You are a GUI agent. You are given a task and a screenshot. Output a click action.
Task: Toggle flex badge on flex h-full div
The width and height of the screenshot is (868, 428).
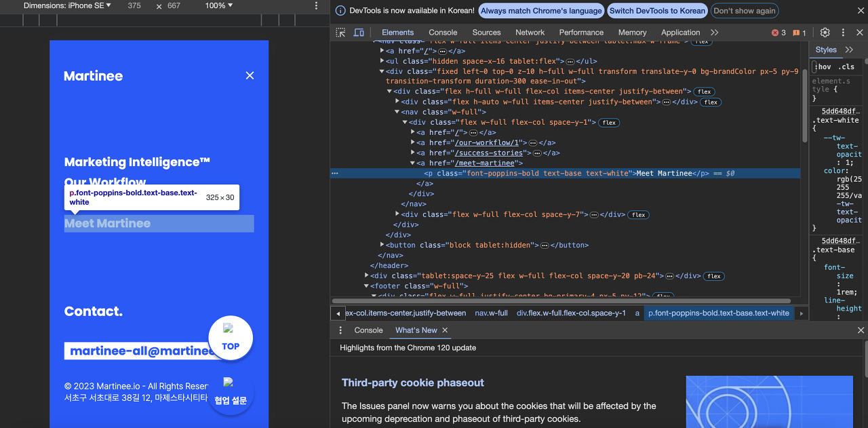click(x=705, y=92)
